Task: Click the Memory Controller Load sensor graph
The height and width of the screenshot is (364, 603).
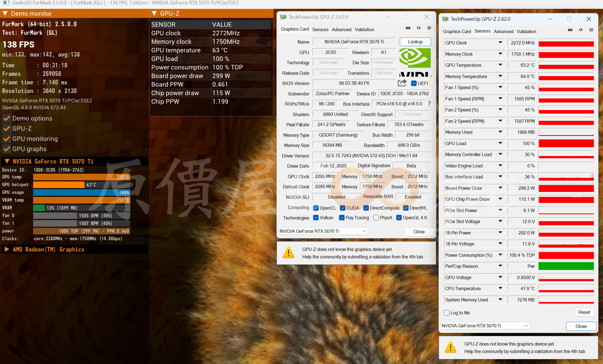Action: click(566, 154)
